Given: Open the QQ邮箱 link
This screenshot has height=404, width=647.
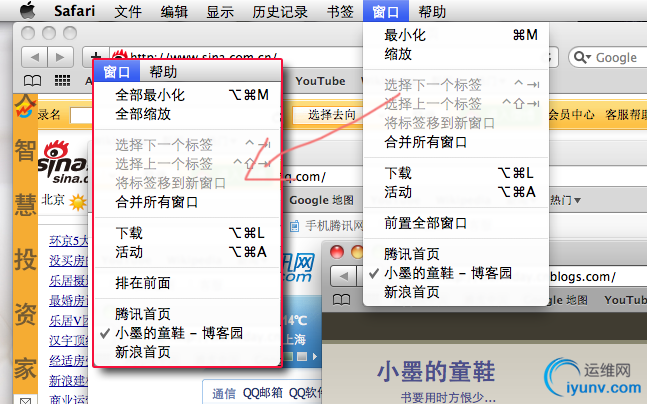Looking at the screenshot, I should click(x=262, y=393).
